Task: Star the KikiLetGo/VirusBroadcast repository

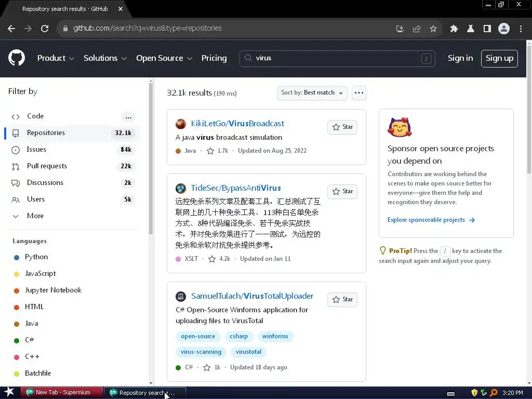Action: click(342, 127)
